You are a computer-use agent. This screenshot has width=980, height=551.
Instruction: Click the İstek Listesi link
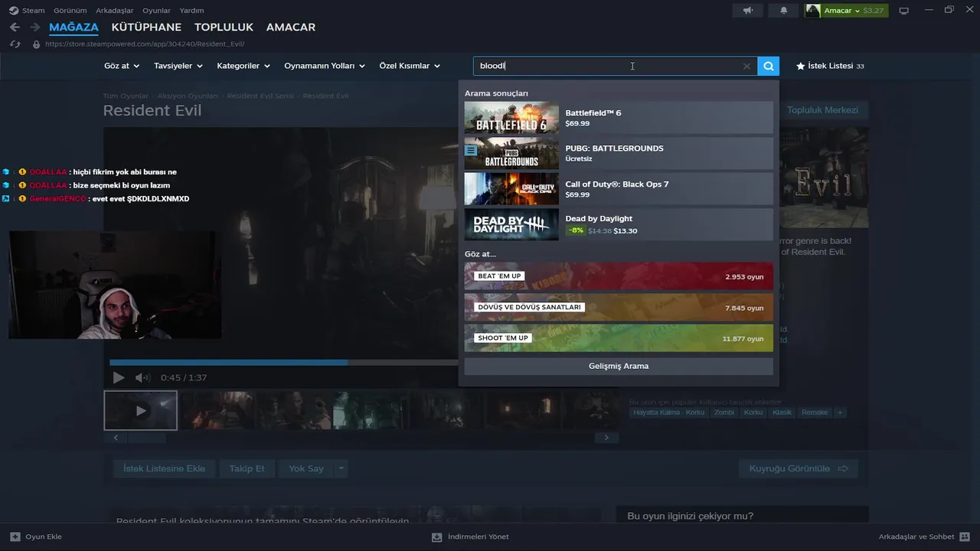[830, 67]
